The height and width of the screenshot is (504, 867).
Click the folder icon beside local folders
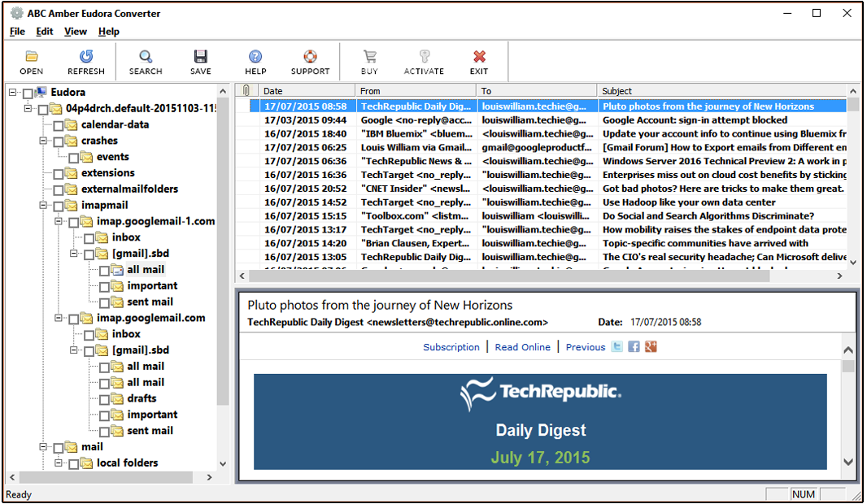click(x=86, y=463)
